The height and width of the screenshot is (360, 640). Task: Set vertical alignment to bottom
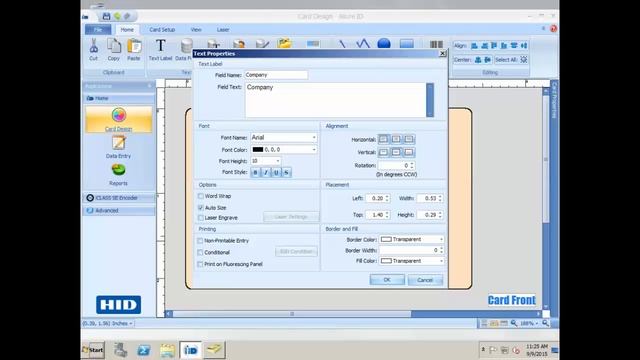tap(409, 152)
